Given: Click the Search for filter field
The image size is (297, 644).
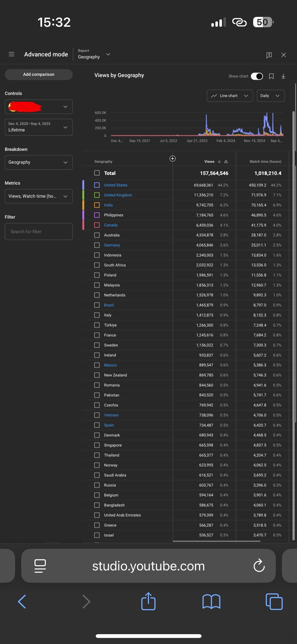Looking at the screenshot, I should pos(39,232).
